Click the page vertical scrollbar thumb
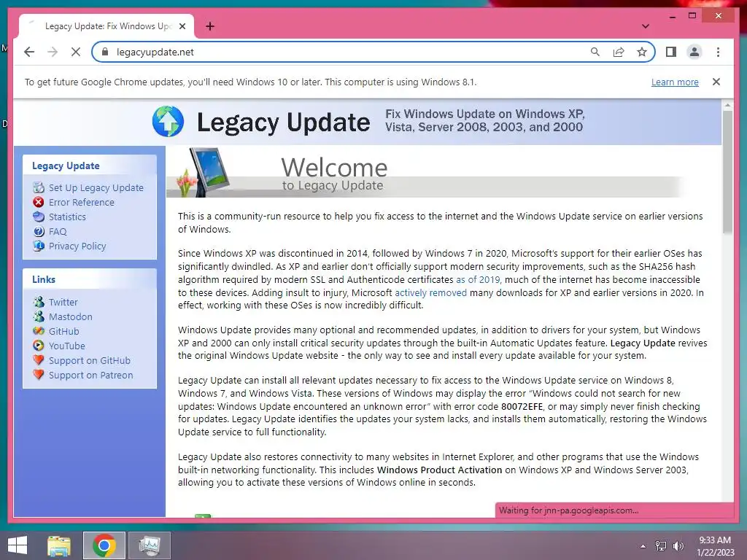 click(x=727, y=171)
